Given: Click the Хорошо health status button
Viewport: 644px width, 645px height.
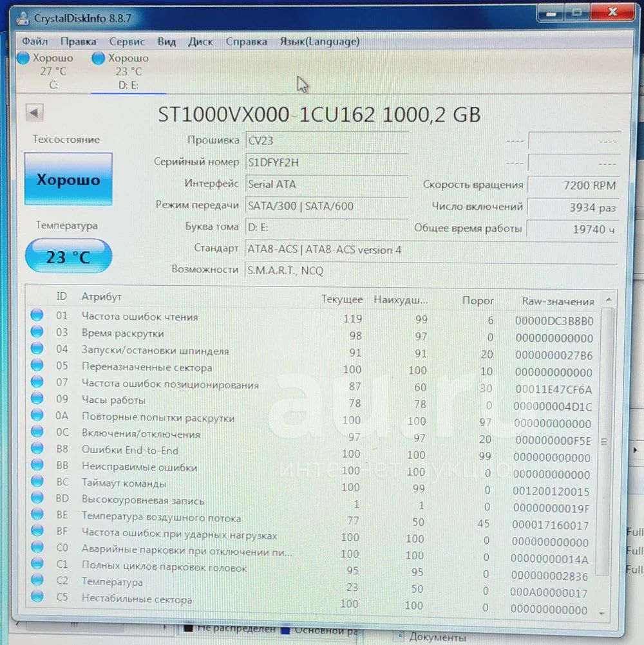Looking at the screenshot, I should 68,179.
